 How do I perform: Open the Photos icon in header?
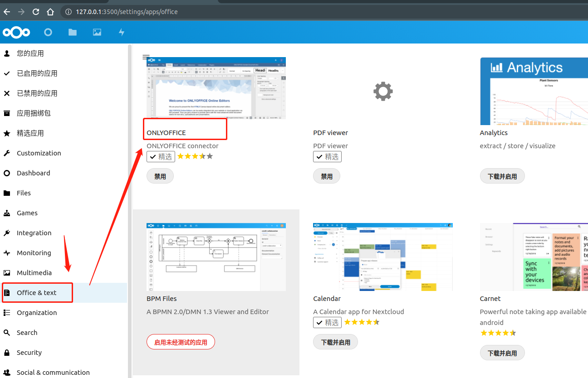point(97,32)
